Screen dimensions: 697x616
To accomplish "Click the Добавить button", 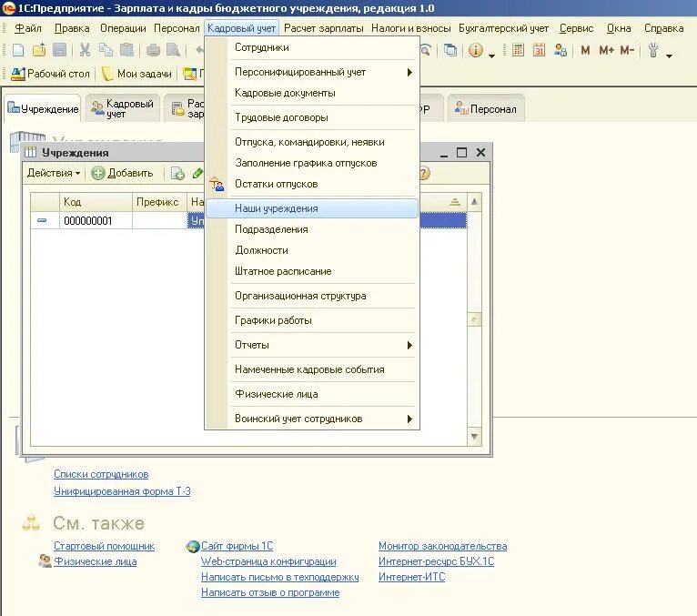I will [x=122, y=173].
